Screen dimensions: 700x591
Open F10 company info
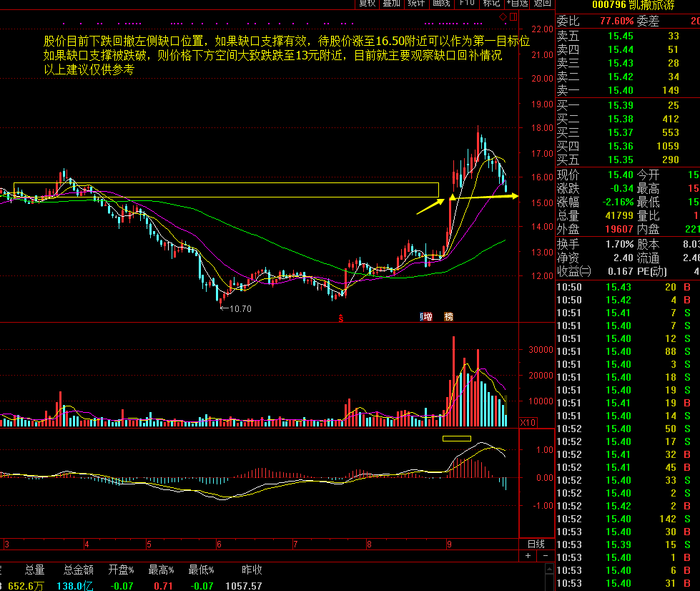pyautogui.click(x=466, y=4)
